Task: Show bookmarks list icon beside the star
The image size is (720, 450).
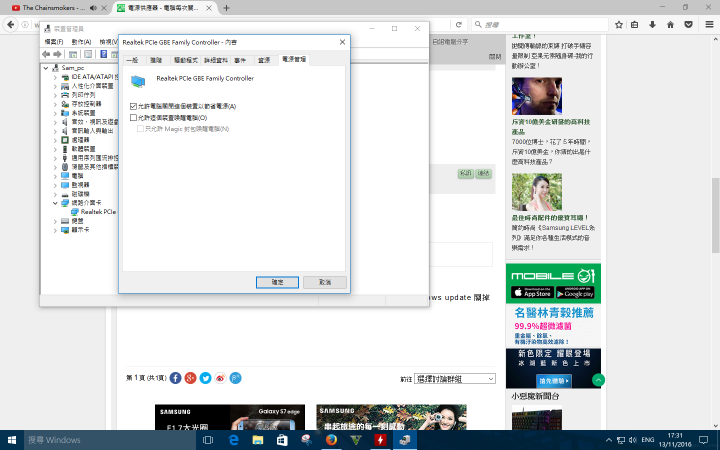Action: 635,24
